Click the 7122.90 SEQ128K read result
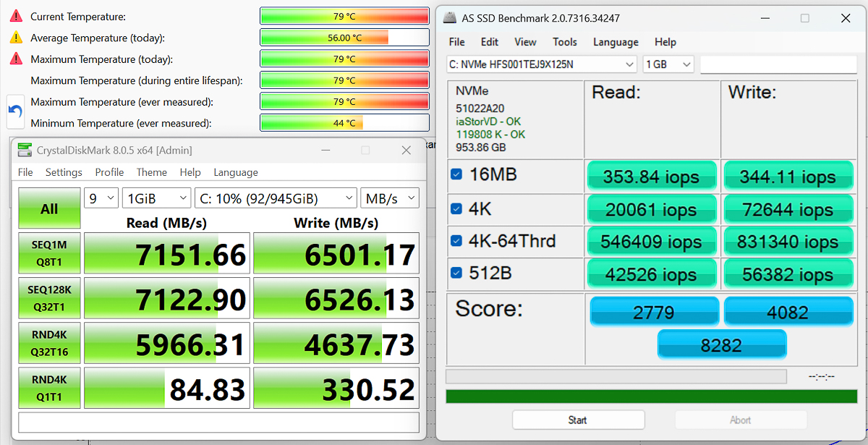This screenshot has width=868, height=445. [x=167, y=299]
